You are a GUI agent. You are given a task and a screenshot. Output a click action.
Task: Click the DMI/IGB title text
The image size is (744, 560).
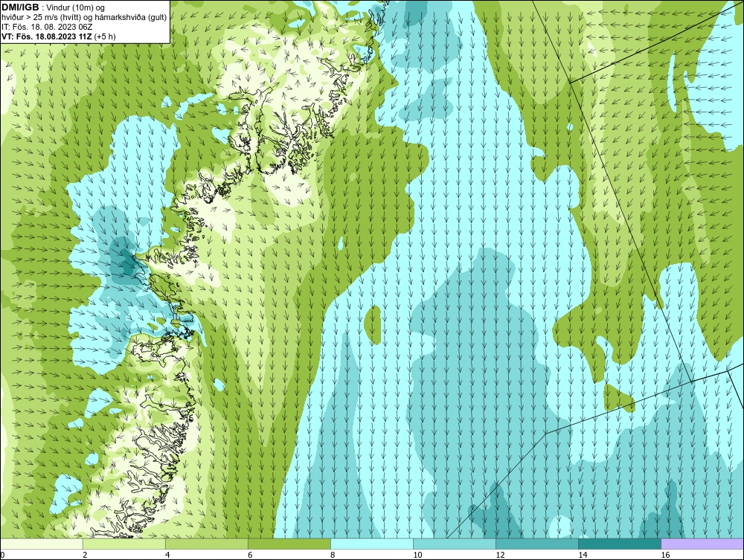(x=20, y=7)
